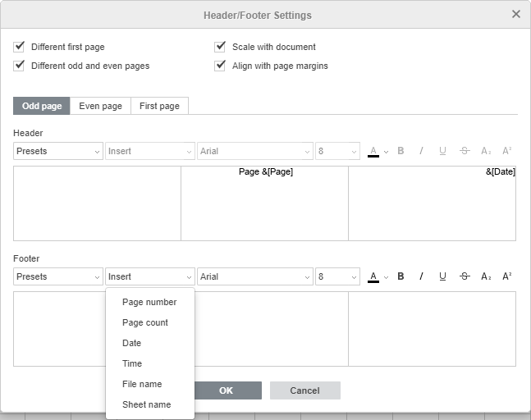Viewport: 531px width, 420px height.
Task: Open the footer Presets dropdown
Action: coord(57,276)
